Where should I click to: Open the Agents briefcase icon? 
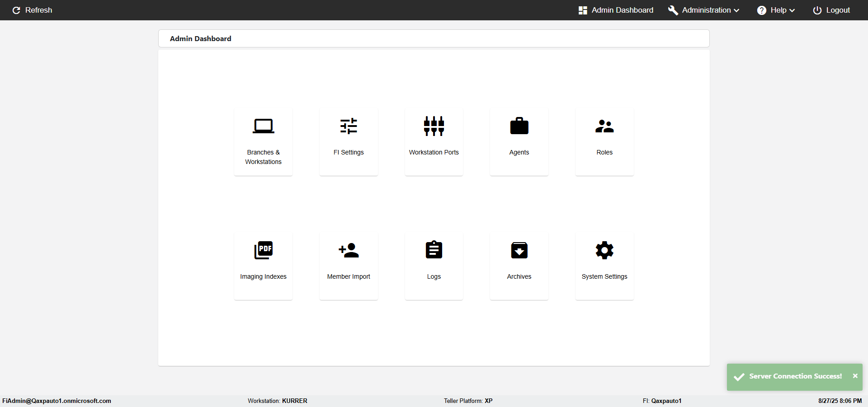click(519, 126)
